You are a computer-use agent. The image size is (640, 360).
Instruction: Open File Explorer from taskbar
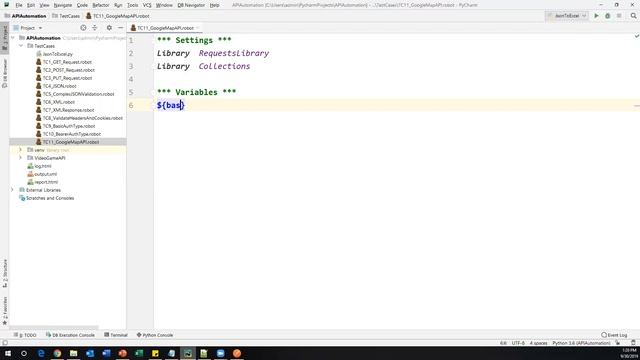click(73, 353)
